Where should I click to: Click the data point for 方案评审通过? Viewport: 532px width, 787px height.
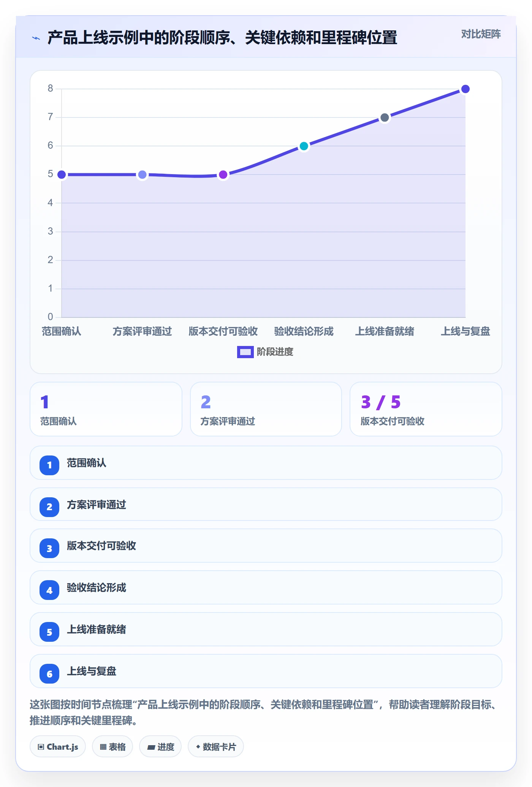pos(142,175)
